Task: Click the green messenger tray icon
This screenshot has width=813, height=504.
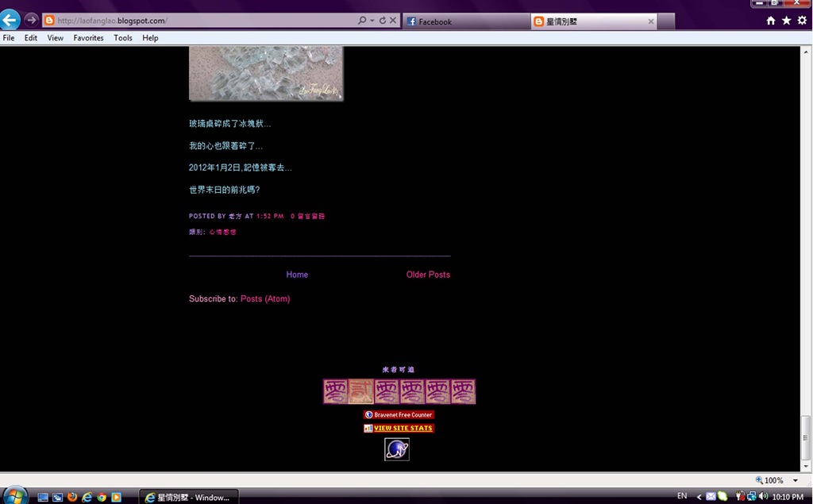Action: tap(722, 497)
